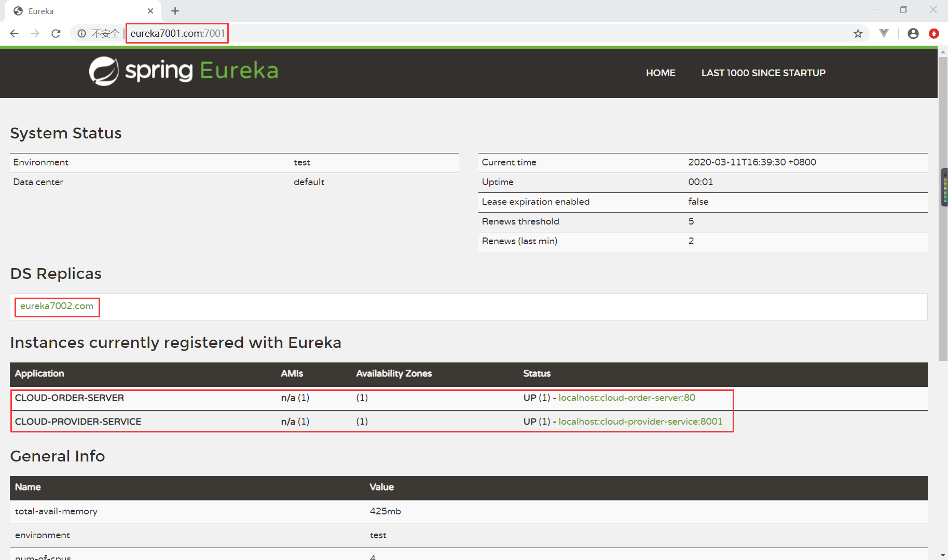Click the gray V extension icon
Screen dimensions: 948x560
pyautogui.click(x=884, y=33)
